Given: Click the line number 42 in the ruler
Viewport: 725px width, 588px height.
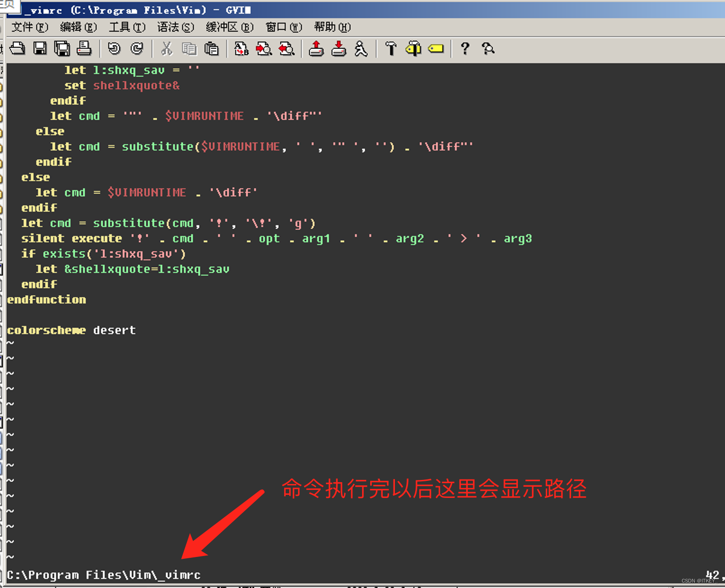Looking at the screenshot, I should [x=713, y=575].
